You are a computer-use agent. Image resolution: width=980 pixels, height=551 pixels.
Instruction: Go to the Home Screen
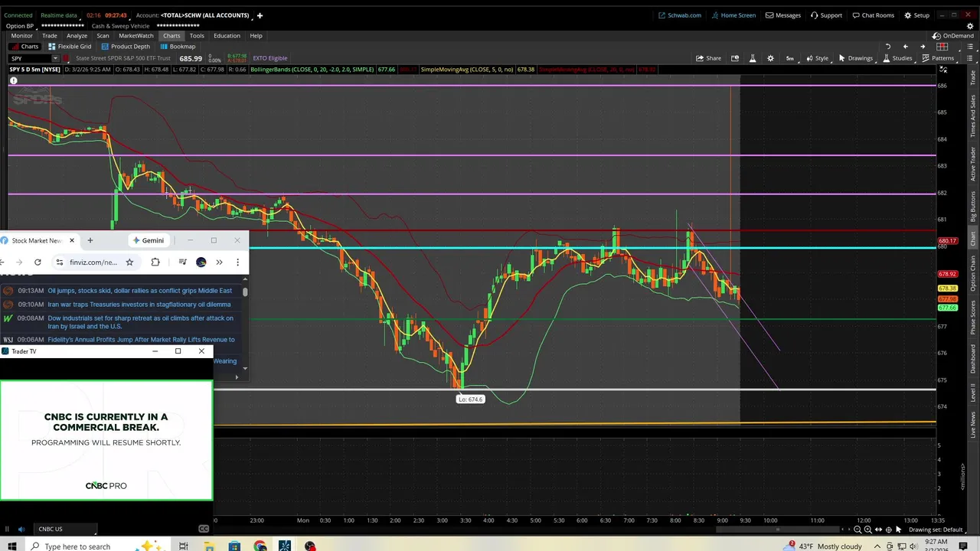point(733,15)
